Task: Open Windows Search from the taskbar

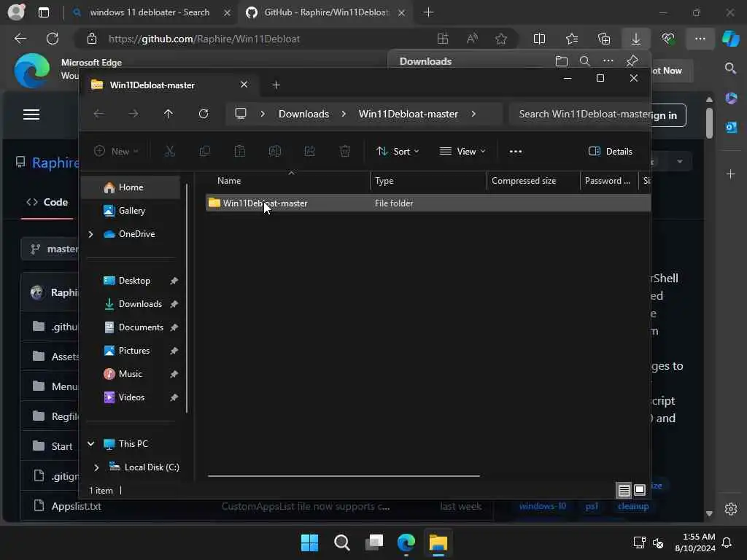Action: click(341, 542)
